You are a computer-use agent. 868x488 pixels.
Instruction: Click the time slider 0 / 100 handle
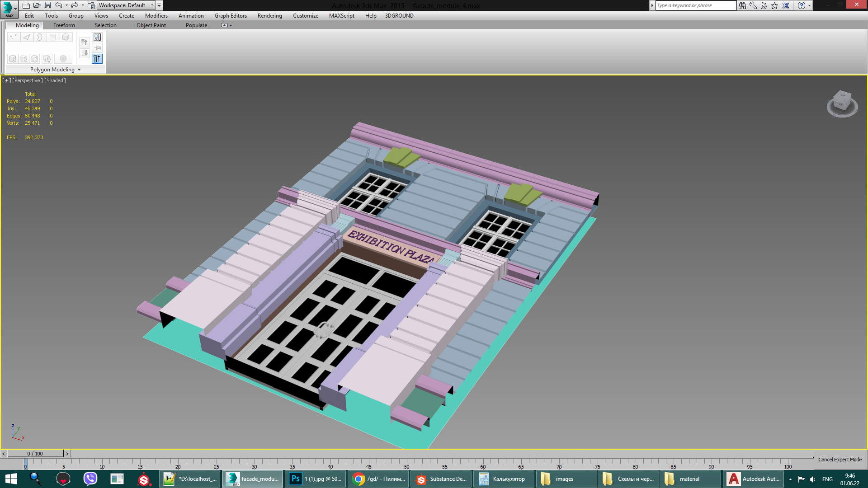coord(35,454)
